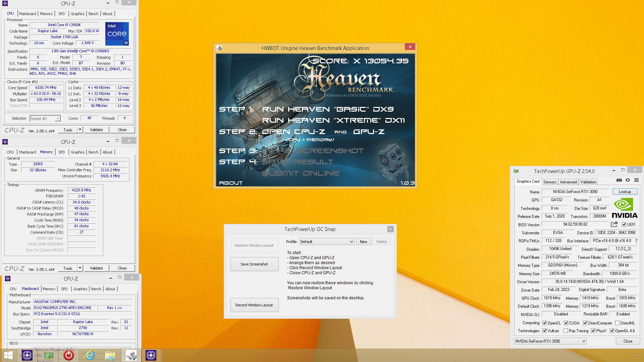Expand the Tools arrow in the Memory CPU-Z window
The height and width of the screenshot is (362, 644).
point(80,268)
